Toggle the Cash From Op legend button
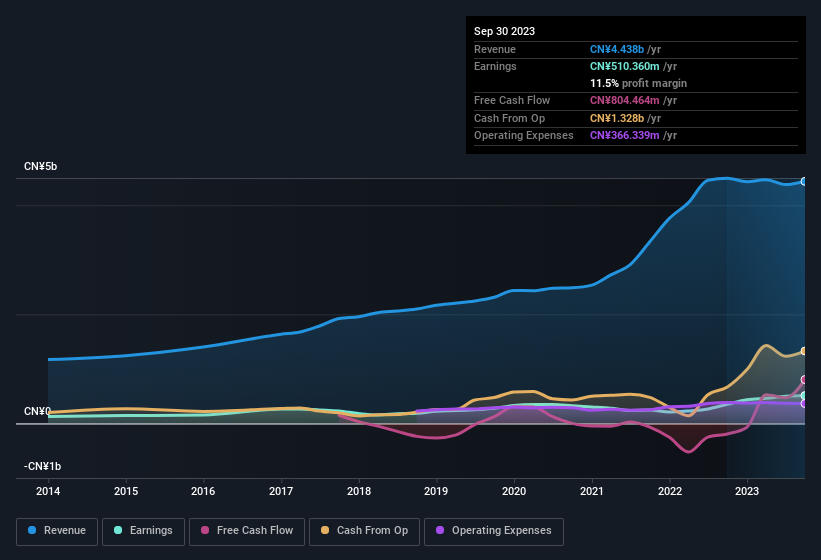 pos(364,531)
